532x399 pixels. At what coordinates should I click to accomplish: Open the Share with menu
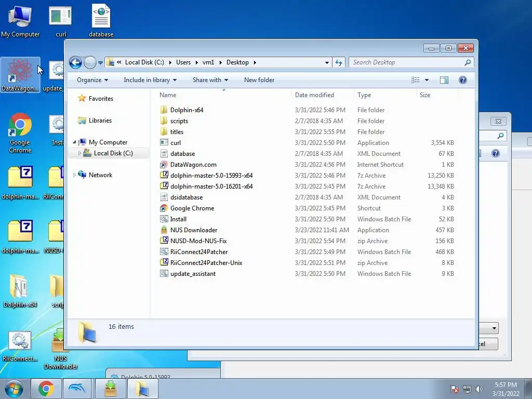(210, 80)
